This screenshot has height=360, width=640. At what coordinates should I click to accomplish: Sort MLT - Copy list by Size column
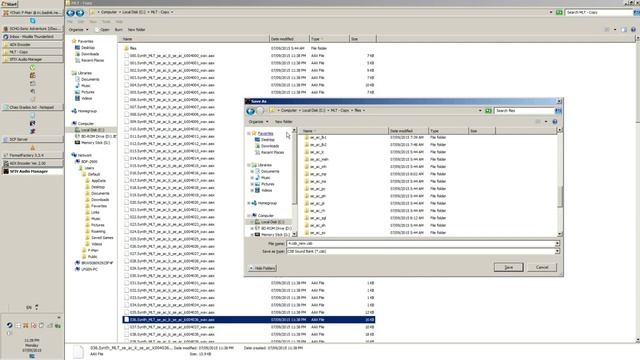[x=362, y=39]
